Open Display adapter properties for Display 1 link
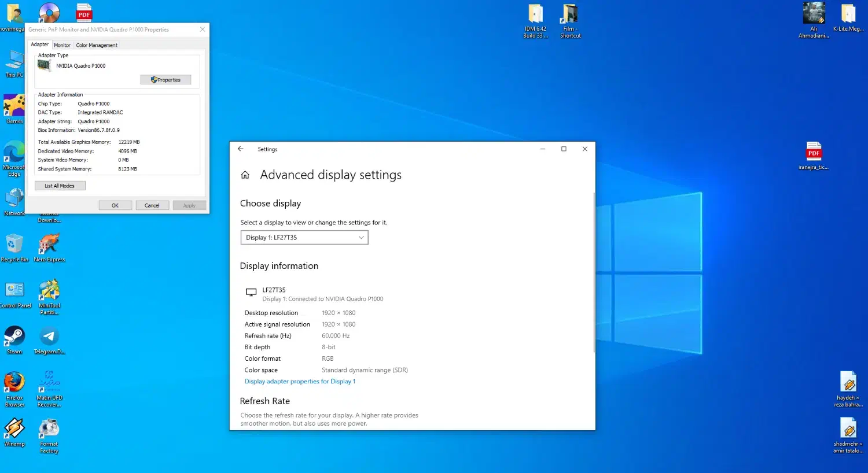Image resolution: width=868 pixels, height=473 pixels. pyautogui.click(x=300, y=382)
